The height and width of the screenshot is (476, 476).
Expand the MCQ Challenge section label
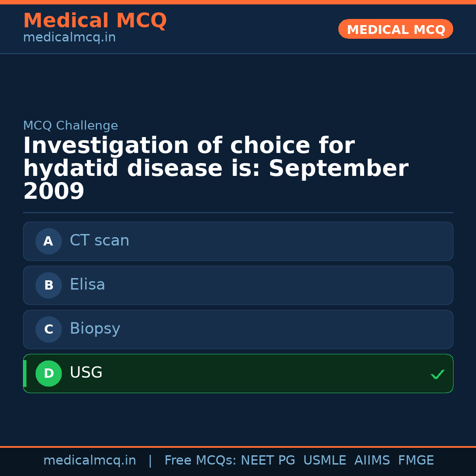(x=71, y=126)
